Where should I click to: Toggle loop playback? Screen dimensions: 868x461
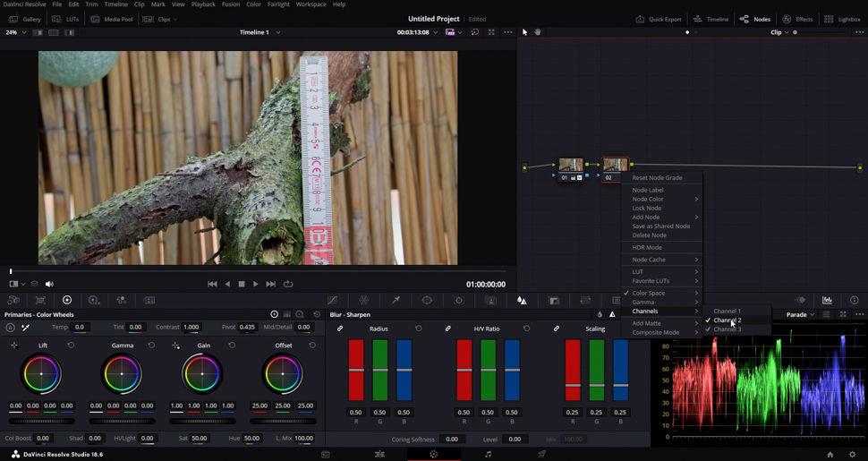coord(288,285)
